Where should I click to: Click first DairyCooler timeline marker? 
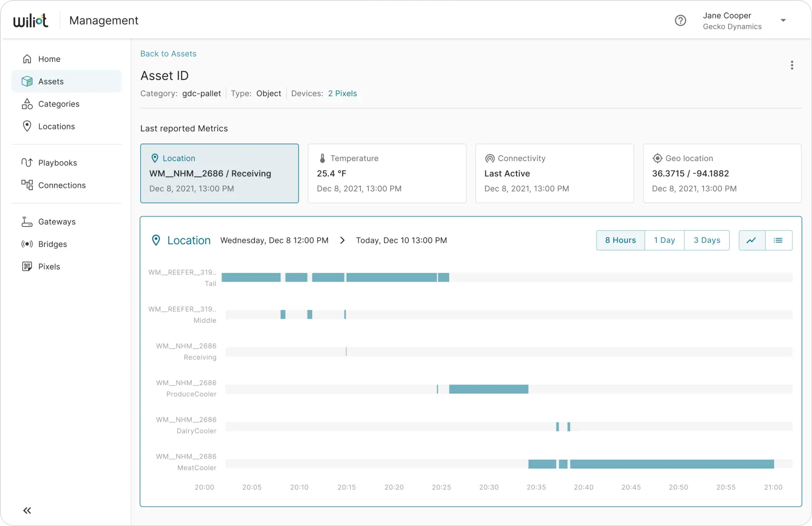point(557,427)
